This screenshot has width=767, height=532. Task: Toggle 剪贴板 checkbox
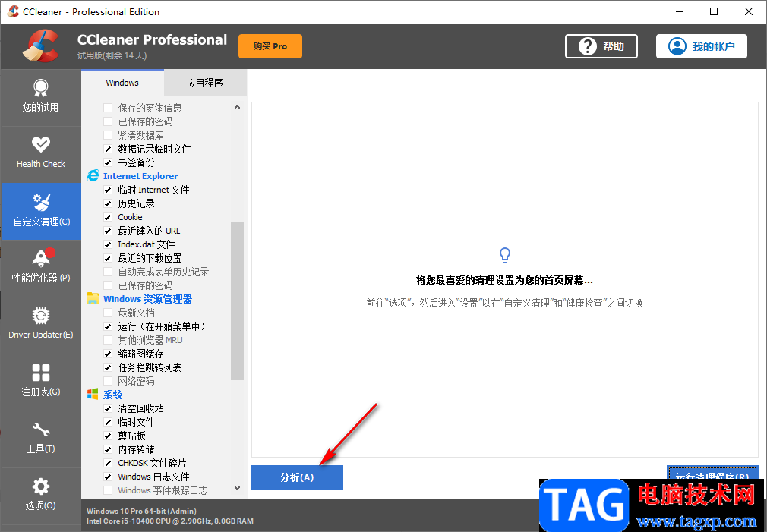coord(108,436)
